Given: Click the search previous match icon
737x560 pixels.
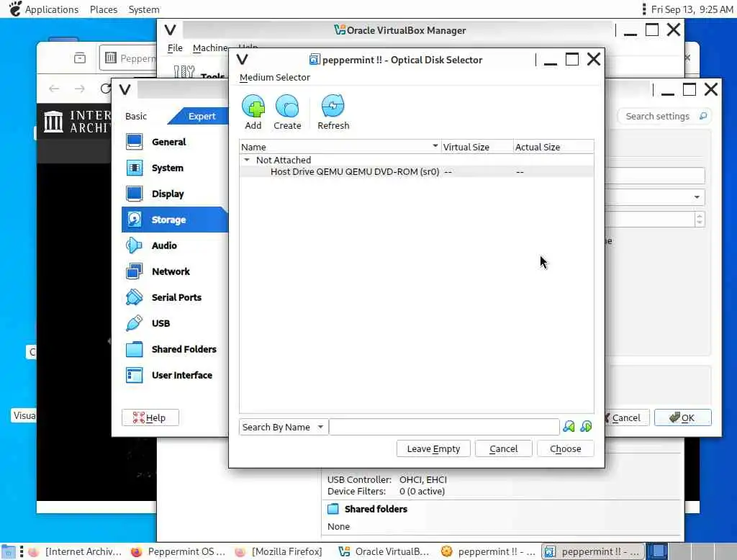Looking at the screenshot, I should point(569,426).
